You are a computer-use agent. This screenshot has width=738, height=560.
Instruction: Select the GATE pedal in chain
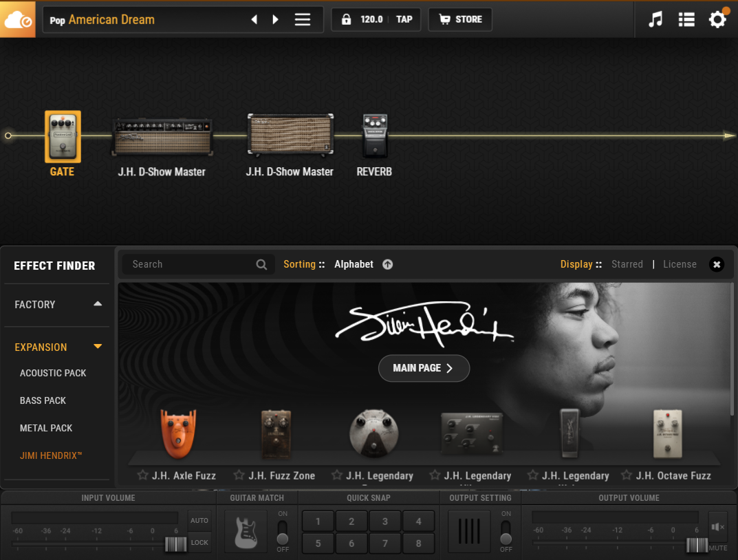click(63, 137)
